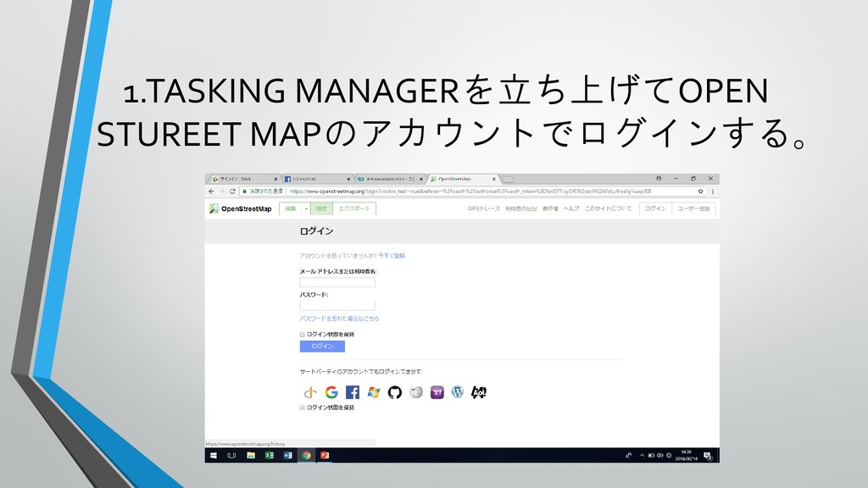Open the Windows Start menu
The image size is (868, 488).
tap(213, 455)
